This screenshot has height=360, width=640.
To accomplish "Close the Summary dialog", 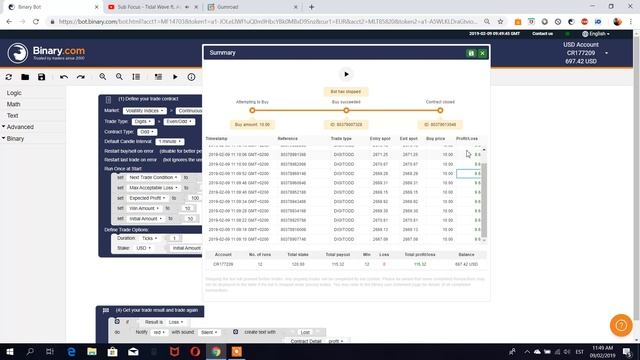I will [x=482, y=53].
